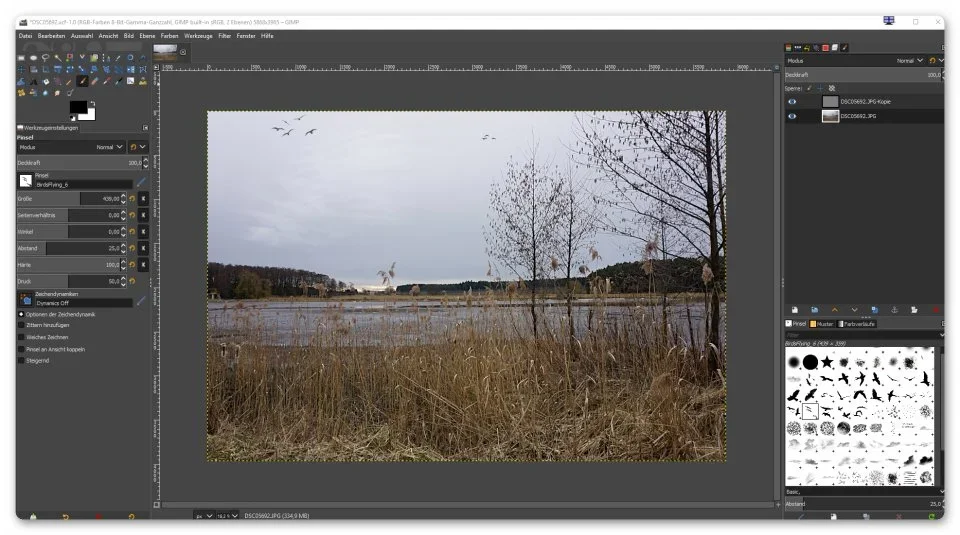
Task: Select the Ellipse Select tool
Action: 34,58
